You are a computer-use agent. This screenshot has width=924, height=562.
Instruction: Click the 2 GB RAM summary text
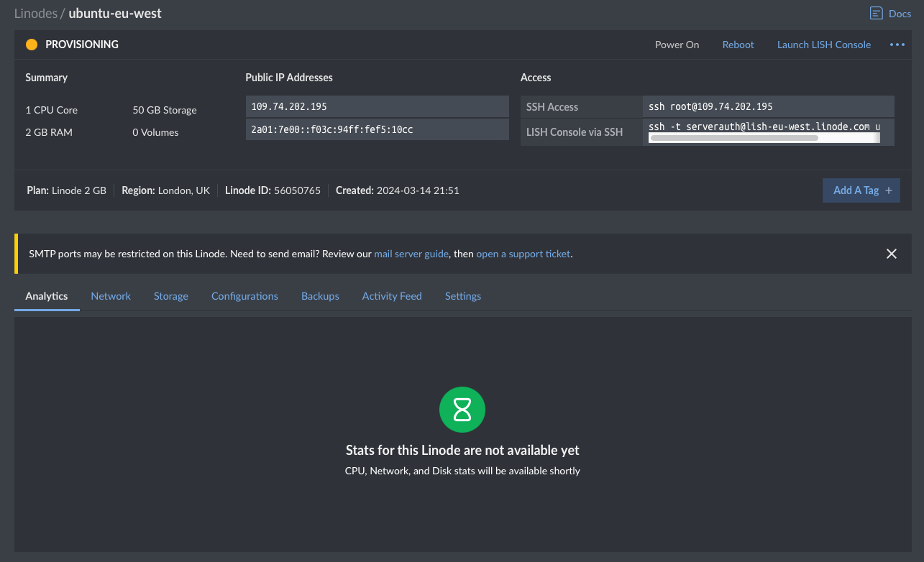[49, 132]
